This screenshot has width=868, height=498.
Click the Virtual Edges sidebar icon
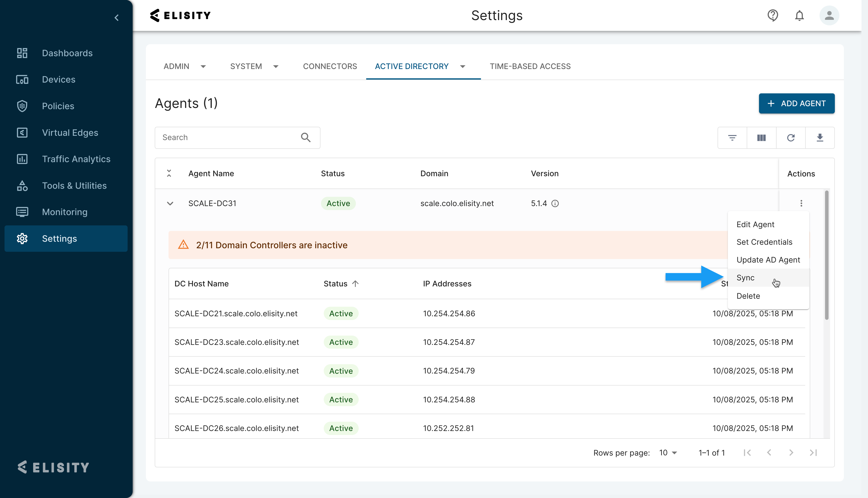[22, 132]
